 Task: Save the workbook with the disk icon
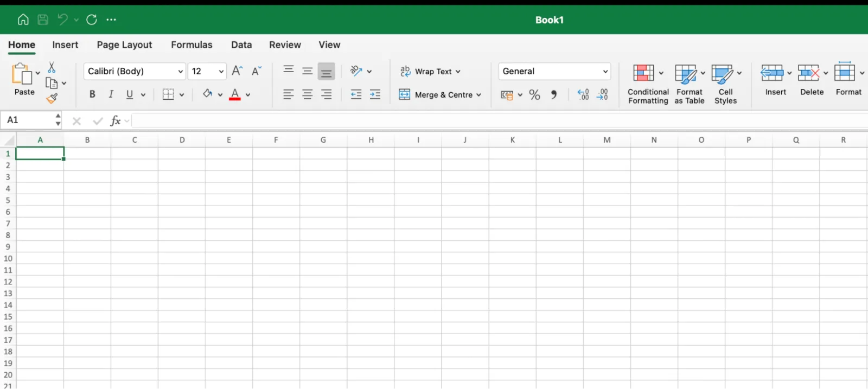point(43,20)
